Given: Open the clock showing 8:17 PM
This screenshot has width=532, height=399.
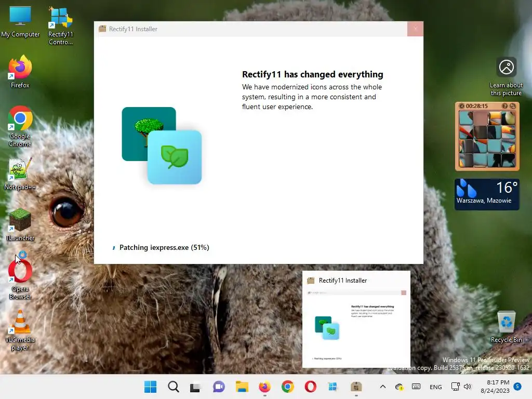Looking at the screenshot, I should point(495,387).
